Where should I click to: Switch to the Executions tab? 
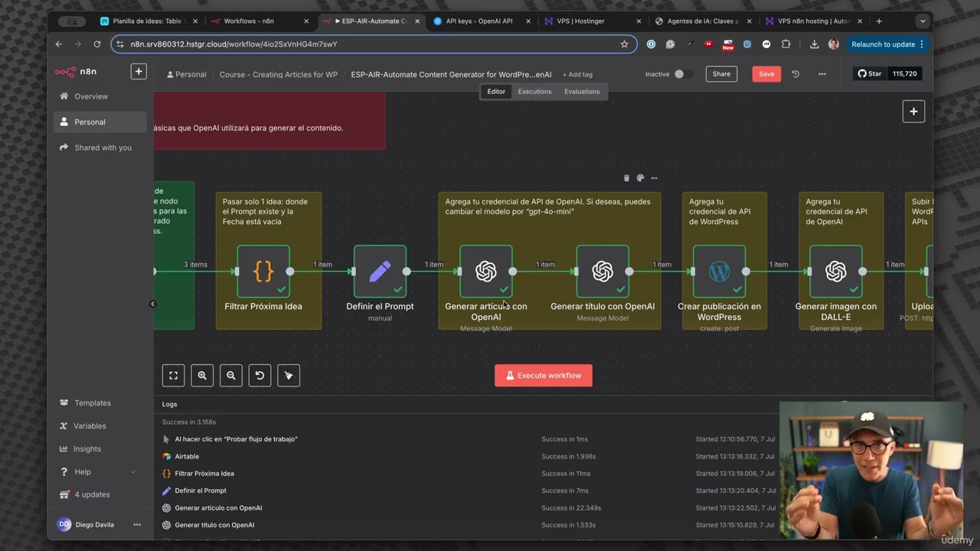[x=534, y=92]
